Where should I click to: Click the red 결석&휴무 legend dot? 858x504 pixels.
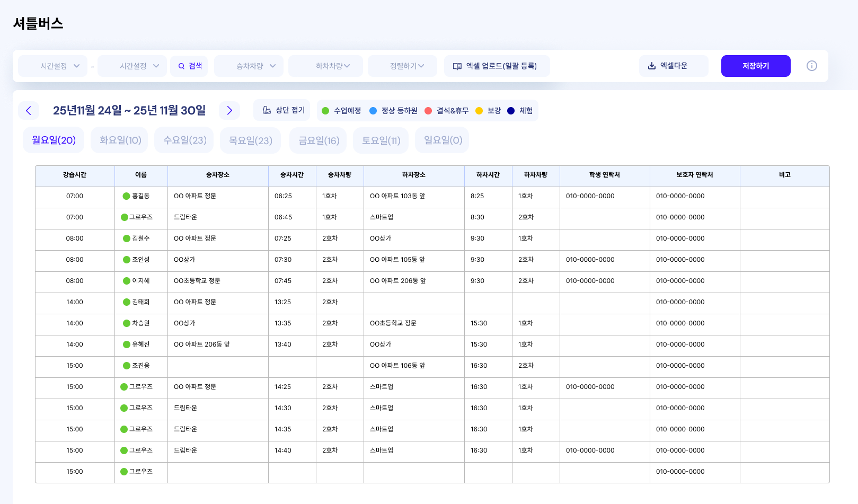(x=428, y=111)
